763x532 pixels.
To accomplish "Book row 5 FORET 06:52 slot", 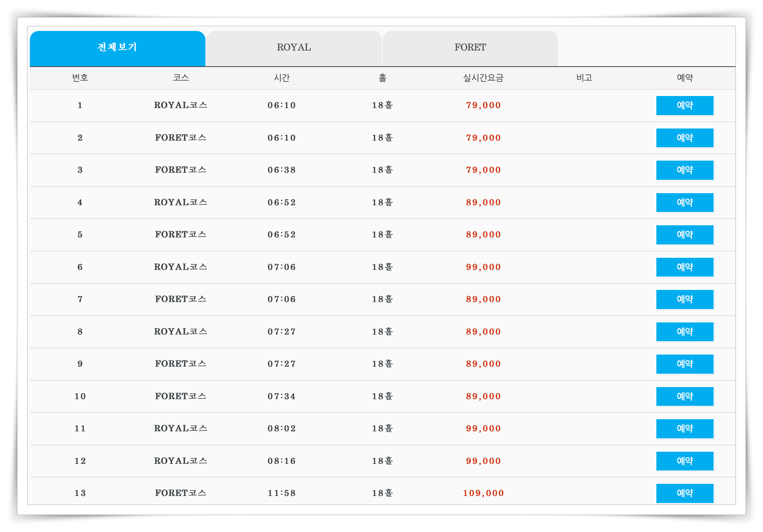I will click(685, 235).
